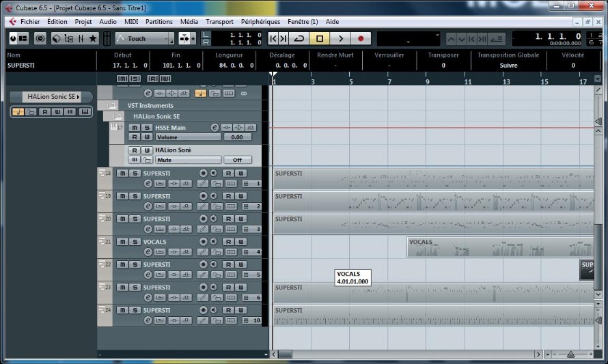This screenshot has height=364, width=608.
Task: Enable Read automation on HALion Soni track
Action: pyautogui.click(x=134, y=150)
